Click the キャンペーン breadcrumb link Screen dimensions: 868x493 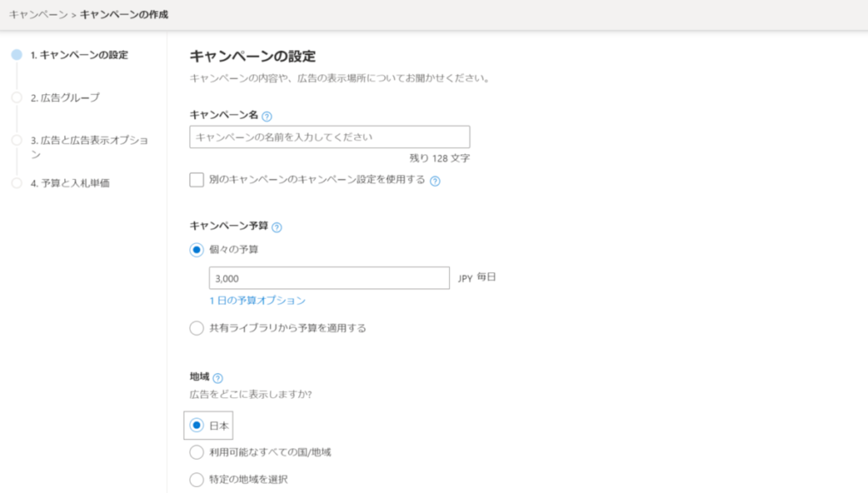click(38, 15)
